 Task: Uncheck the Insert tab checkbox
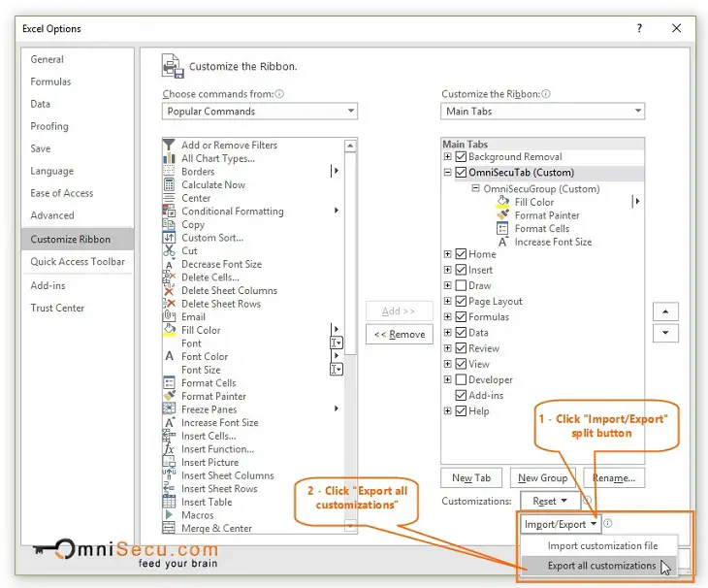coord(461,270)
